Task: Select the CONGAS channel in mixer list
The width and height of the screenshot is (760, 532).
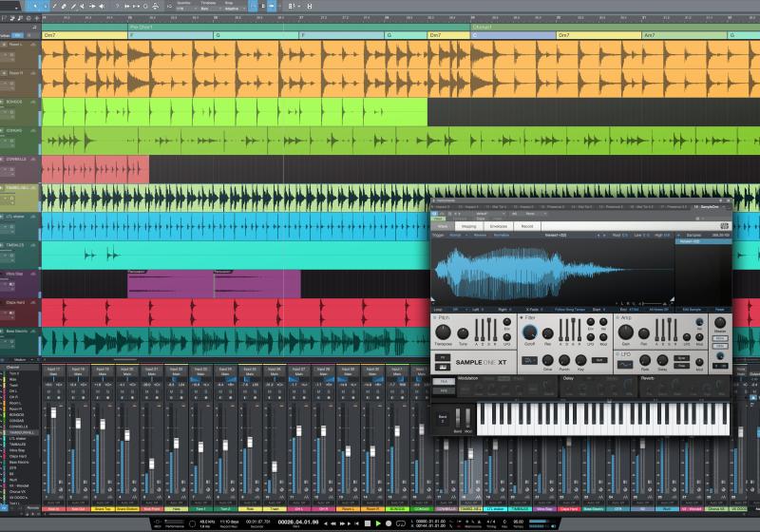Action: [x=16, y=421]
